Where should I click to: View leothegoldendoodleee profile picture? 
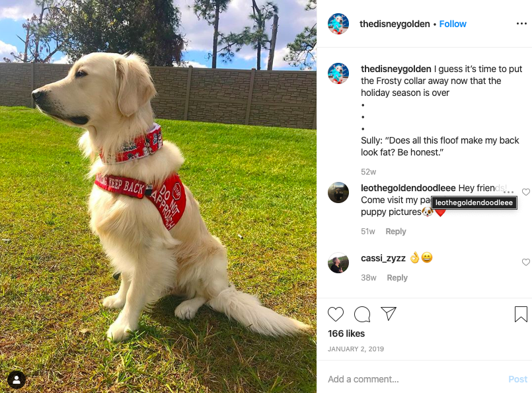338,193
